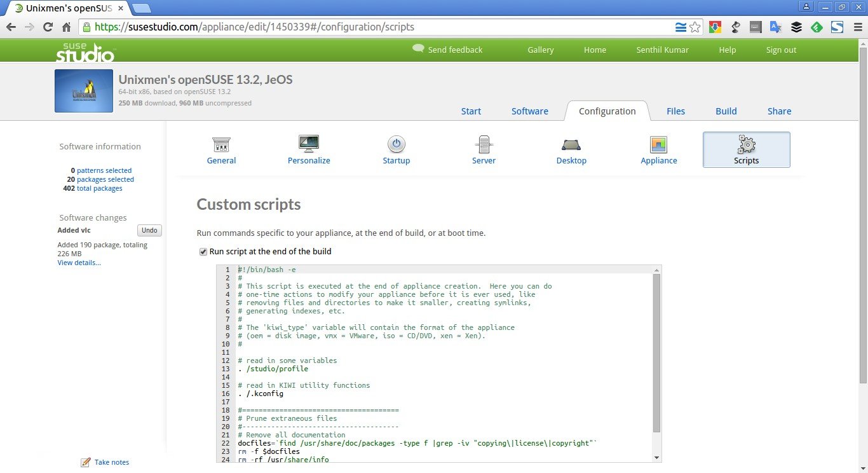This screenshot has height=473, width=868.
Task: Click the Undo button for Added vlc
Action: pyautogui.click(x=149, y=230)
